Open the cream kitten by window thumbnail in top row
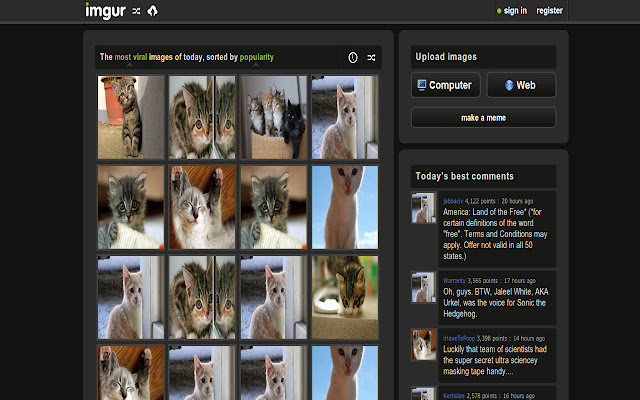 click(x=345, y=117)
